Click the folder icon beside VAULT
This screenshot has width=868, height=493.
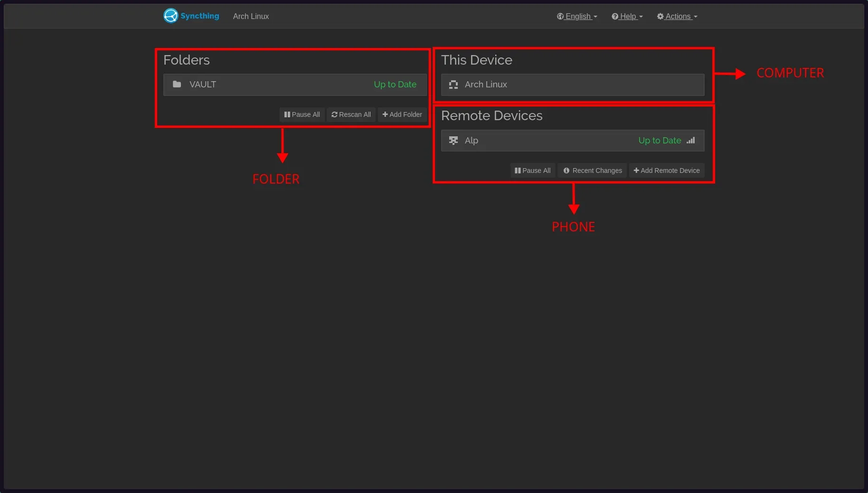pos(177,84)
